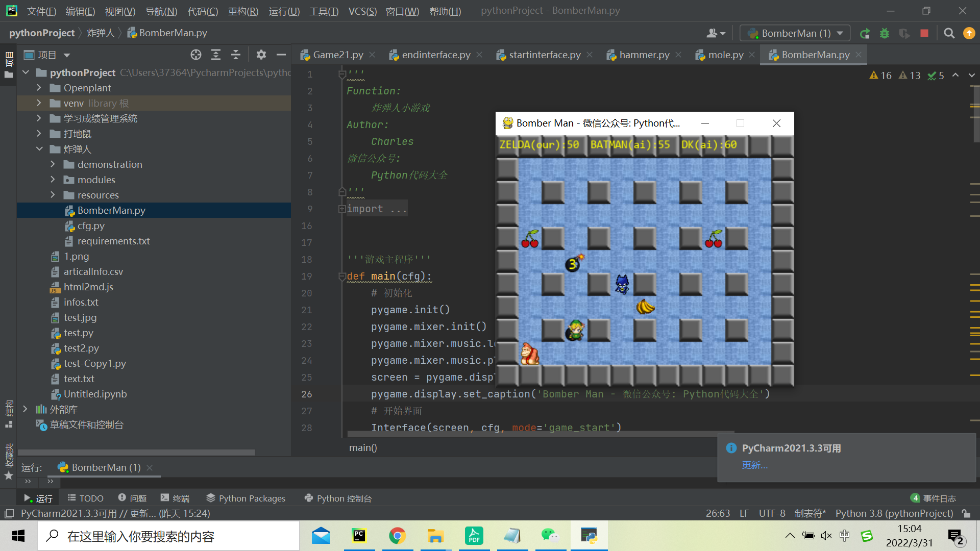Viewport: 980px width, 551px height.
Task: Expand the demonstration folder
Action: [53, 164]
